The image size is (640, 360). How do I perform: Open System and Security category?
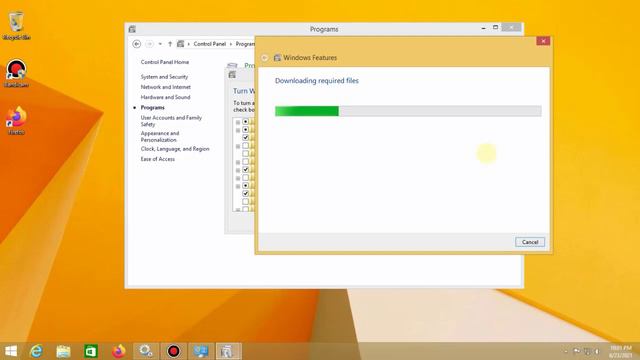click(x=164, y=77)
